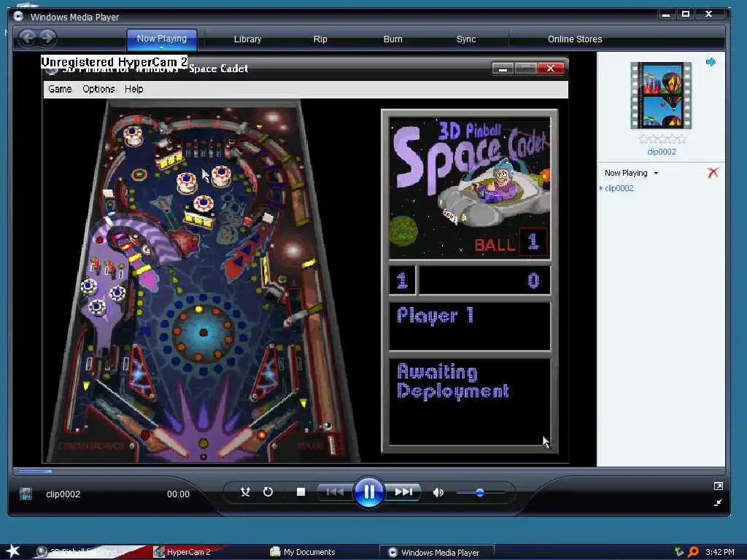Open the Now Playing list dropdown arrow
747x560 pixels.
tap(656, 174)
